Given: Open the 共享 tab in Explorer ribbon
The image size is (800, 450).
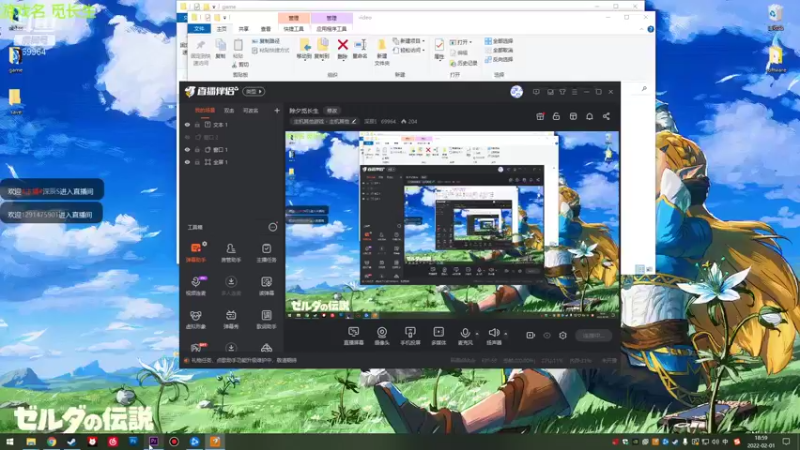Looking at the screenshot, I should click(x=244, y=29).
